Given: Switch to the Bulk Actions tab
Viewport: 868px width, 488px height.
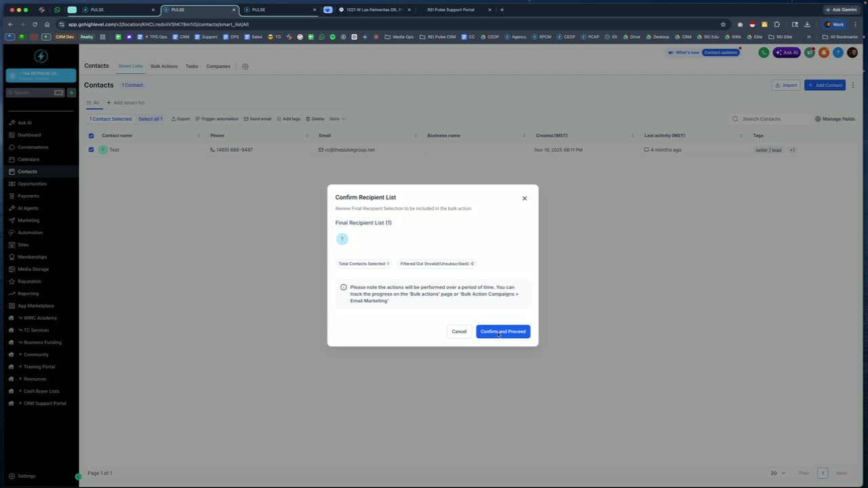Looking at the screenshot, I should pyautogui.click(x=164, y=66).
